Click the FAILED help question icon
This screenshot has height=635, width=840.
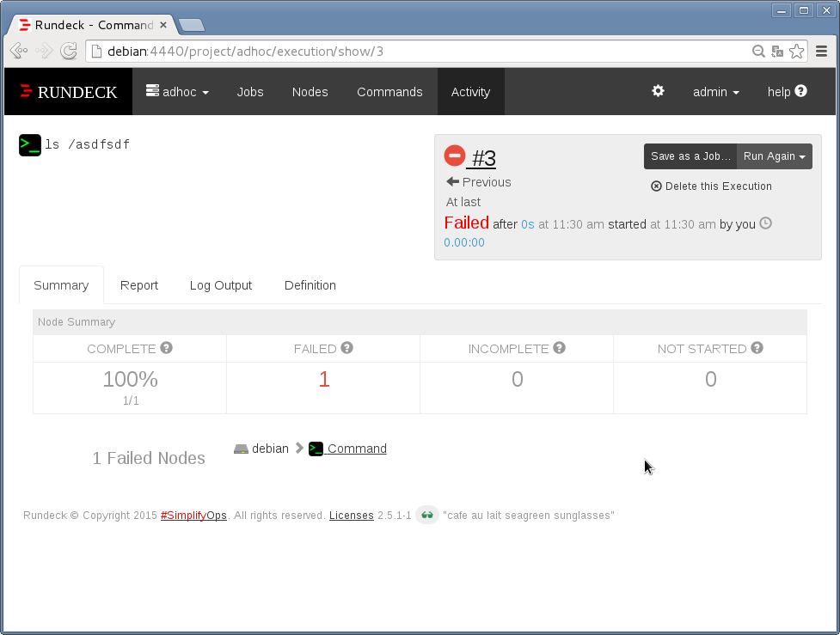347,348
